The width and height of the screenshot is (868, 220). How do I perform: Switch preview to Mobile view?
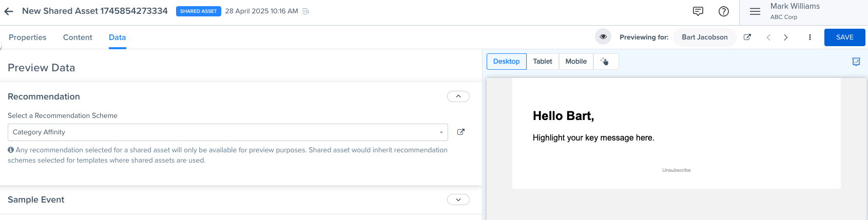coord(576,62)
